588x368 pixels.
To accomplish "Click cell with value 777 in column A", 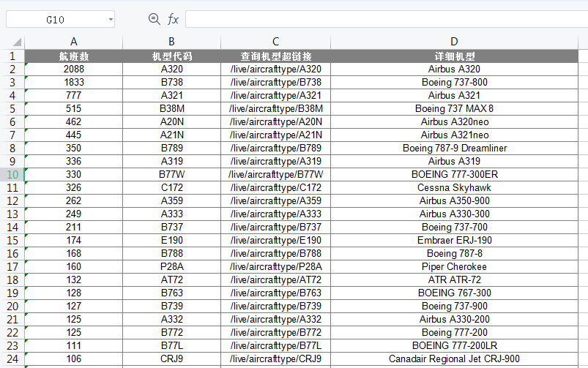I will click(x=73, y=96).
